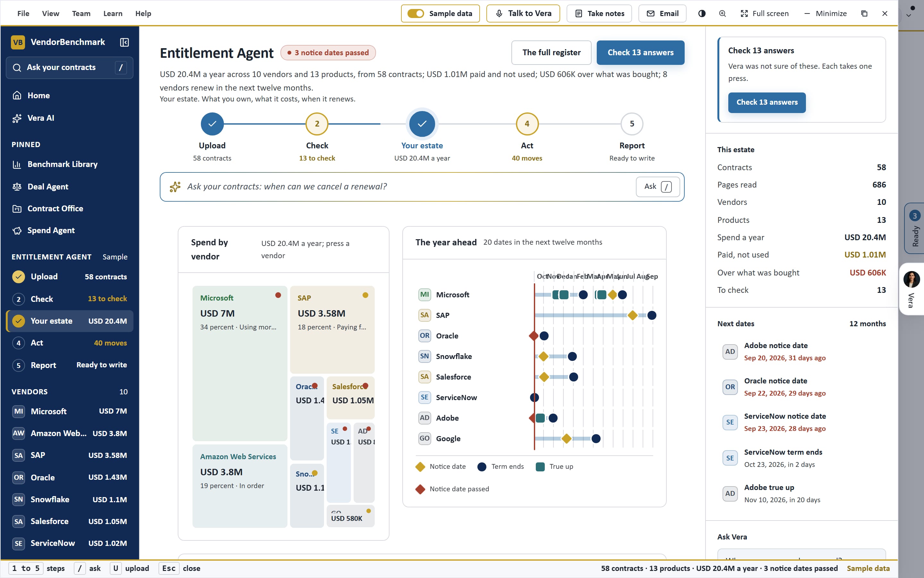Click Google term ends dot marker
The width and height of the screenshot is (924, 578).
[x=596, y=438]
